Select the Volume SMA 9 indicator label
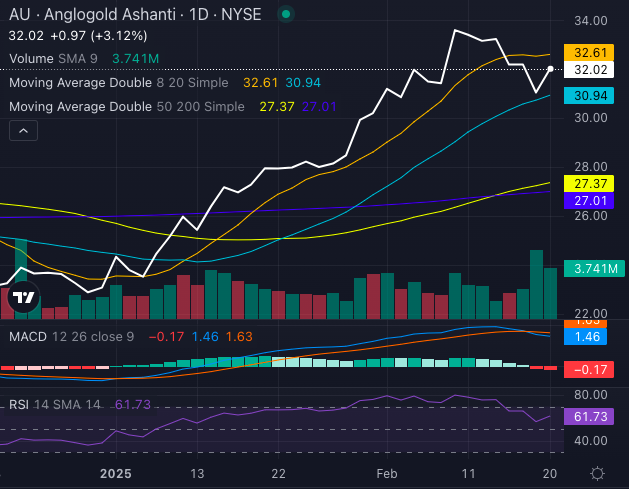Screen dimensions: 629x489 (53, 59)
